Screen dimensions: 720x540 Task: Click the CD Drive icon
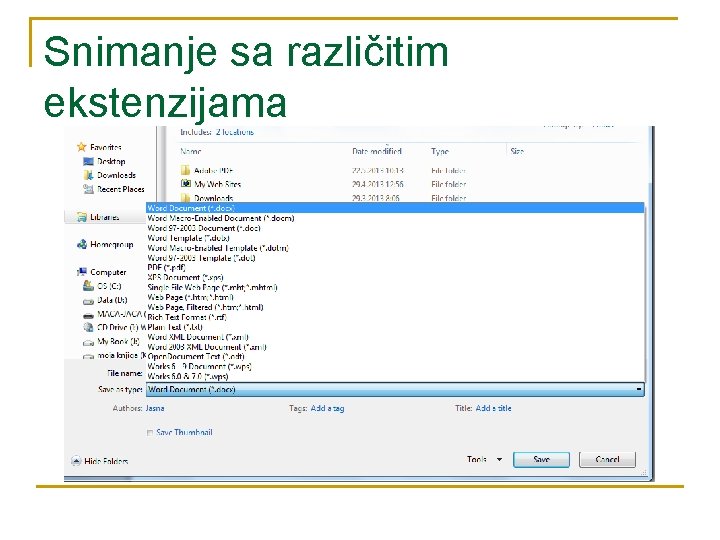click(88, 327)
